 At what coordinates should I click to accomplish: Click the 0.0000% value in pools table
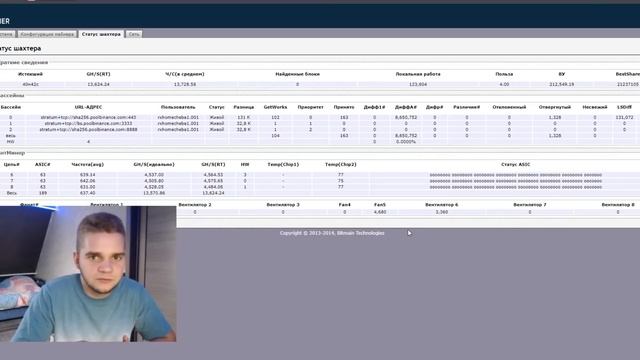tap(406, 142)
